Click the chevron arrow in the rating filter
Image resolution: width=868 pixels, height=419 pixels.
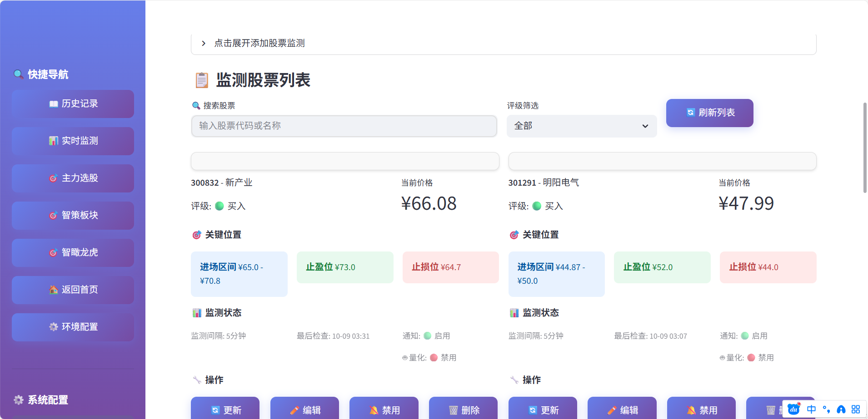(645, 126)
